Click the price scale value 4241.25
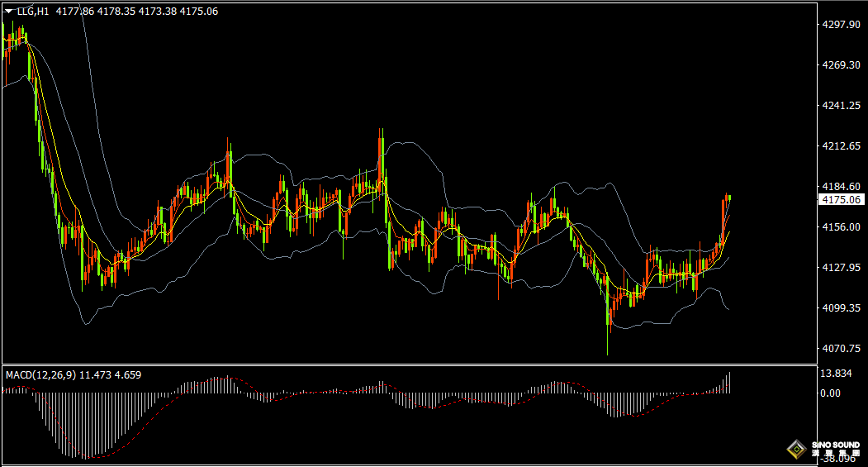The height and width of the screenshot is (467, 868). (x=841, y=105)
